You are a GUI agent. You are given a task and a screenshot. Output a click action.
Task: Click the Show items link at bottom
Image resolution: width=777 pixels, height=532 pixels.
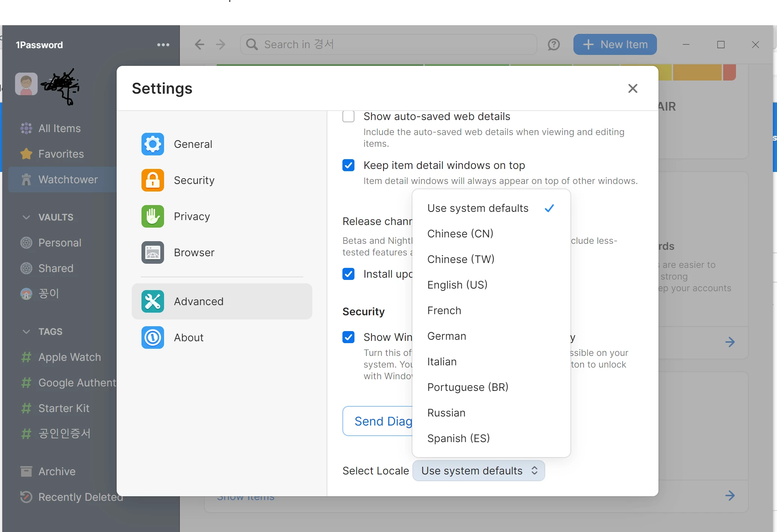click(x=246, y=498)
